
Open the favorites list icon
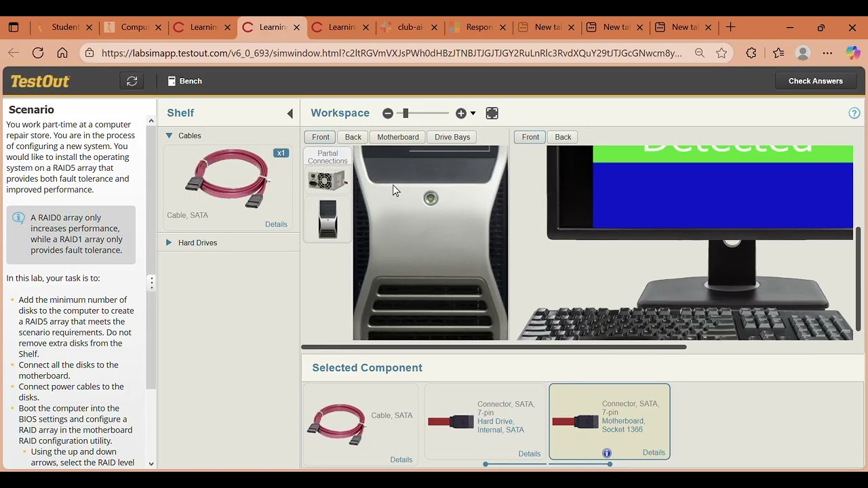(778, 53)
